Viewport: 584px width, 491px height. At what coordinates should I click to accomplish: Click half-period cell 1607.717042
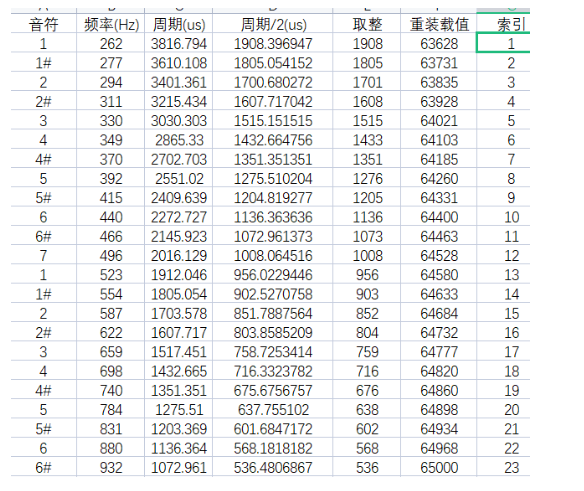(273, 101)
